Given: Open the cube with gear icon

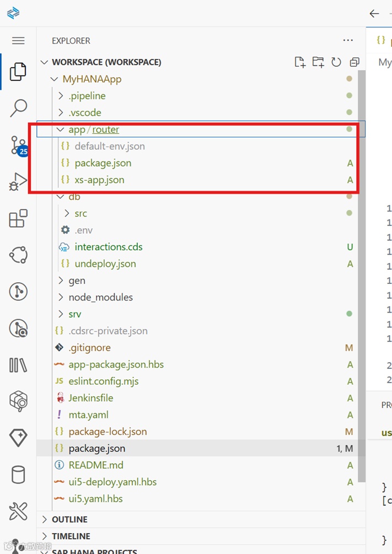Looking at the screenshot, I should coord(18,401).
